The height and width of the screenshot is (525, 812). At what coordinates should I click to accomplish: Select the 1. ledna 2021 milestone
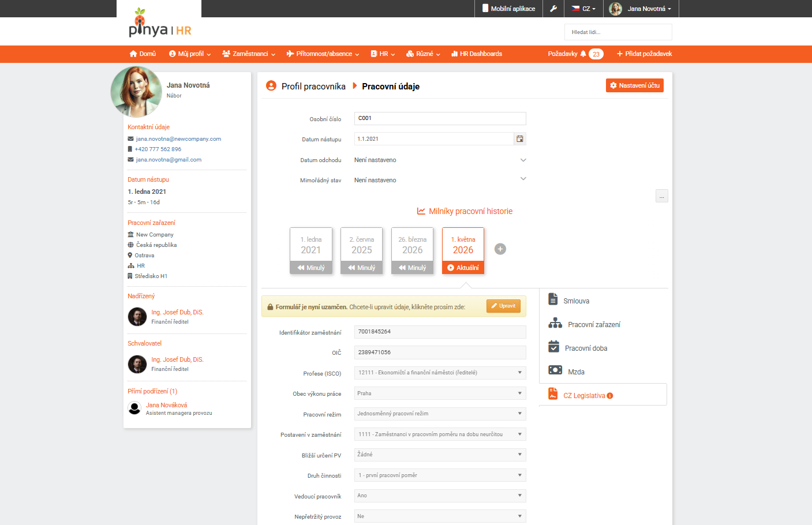311,250
